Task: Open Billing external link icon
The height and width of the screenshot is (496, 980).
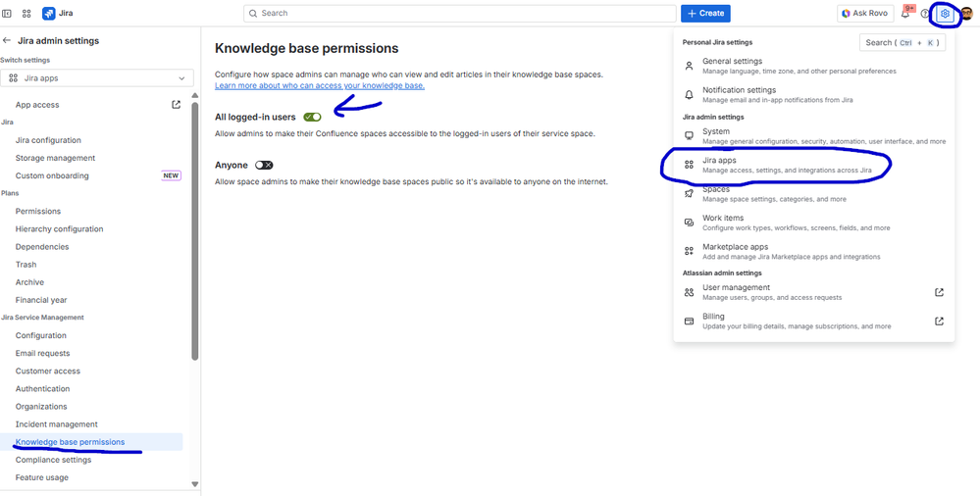Action: pos(939,322)
